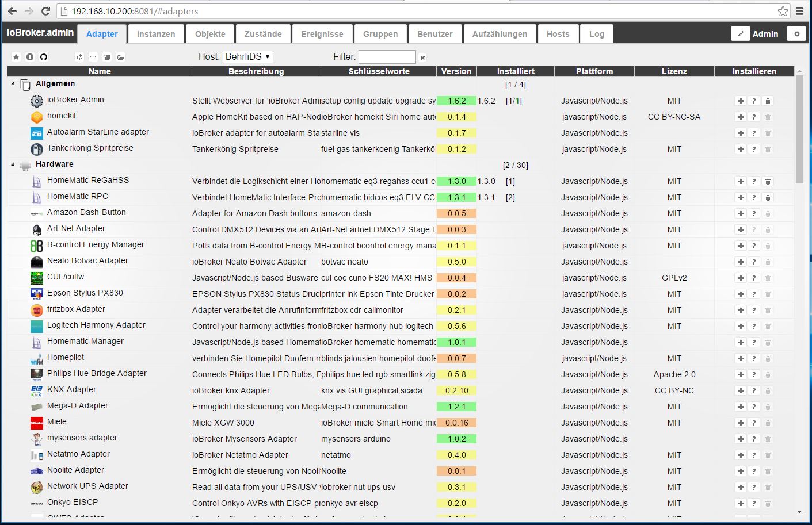
Task: Select the Adapter tab
Action: pos(102,34)
